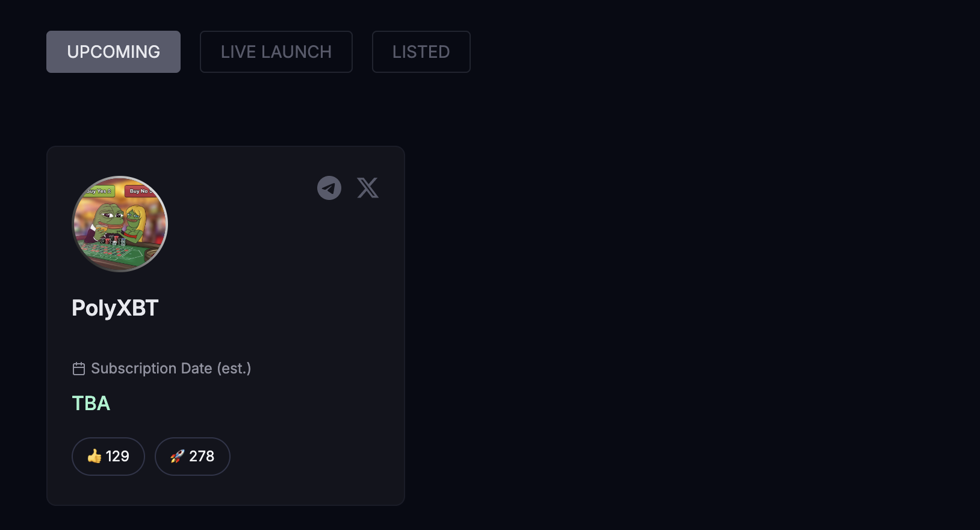Click the Subscription Date (est.) label
Screen dimensions: 980x530
pyautogui.click(x=171, y=369)
